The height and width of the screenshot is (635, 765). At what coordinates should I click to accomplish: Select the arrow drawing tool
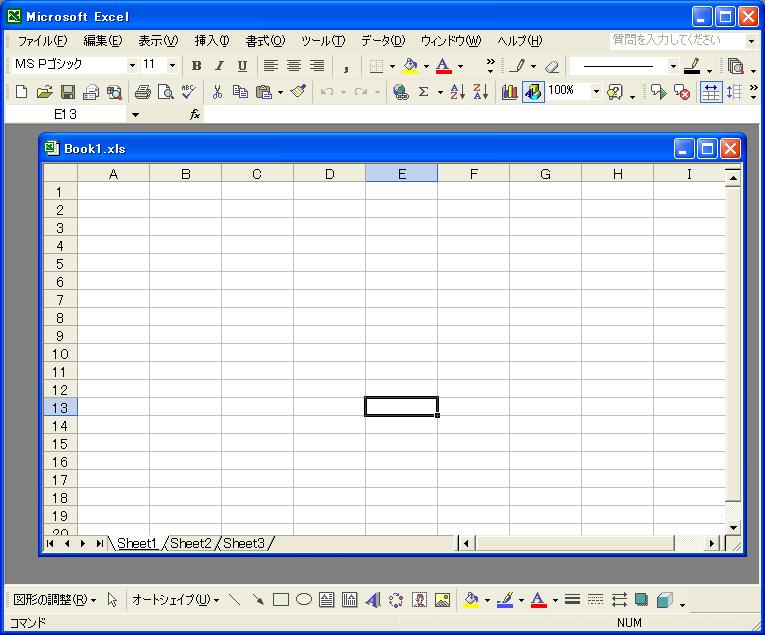click(258, 599)
